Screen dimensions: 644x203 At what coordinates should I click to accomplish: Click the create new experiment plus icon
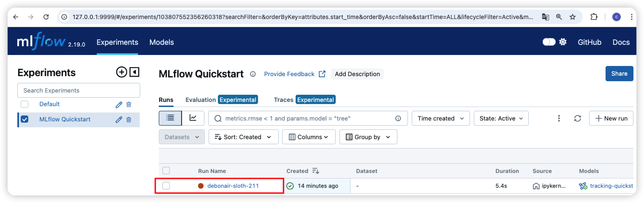tap(121, 72)
